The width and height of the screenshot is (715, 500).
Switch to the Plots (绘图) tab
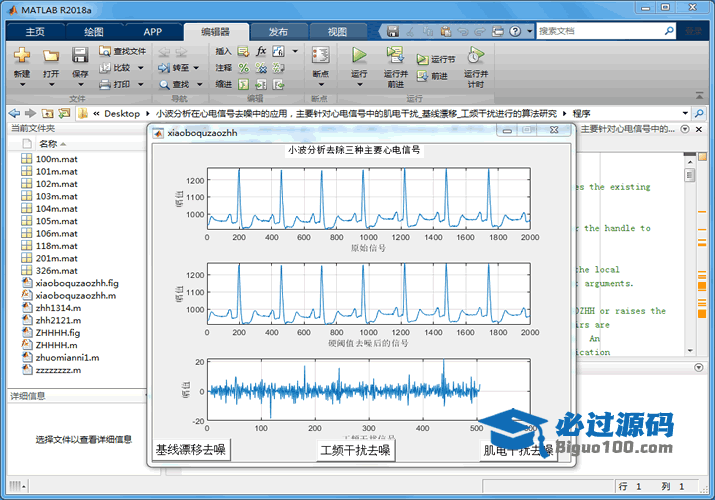[x=94, y=31]
